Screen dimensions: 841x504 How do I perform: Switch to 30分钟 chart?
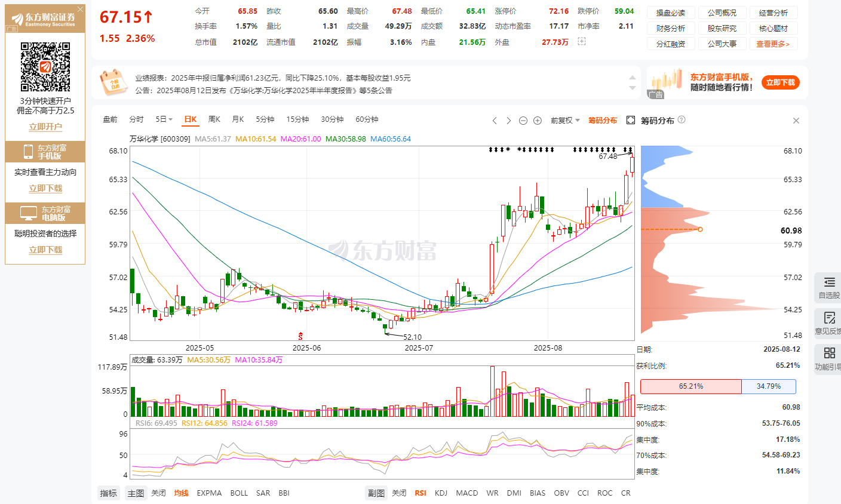pos(332,119)
